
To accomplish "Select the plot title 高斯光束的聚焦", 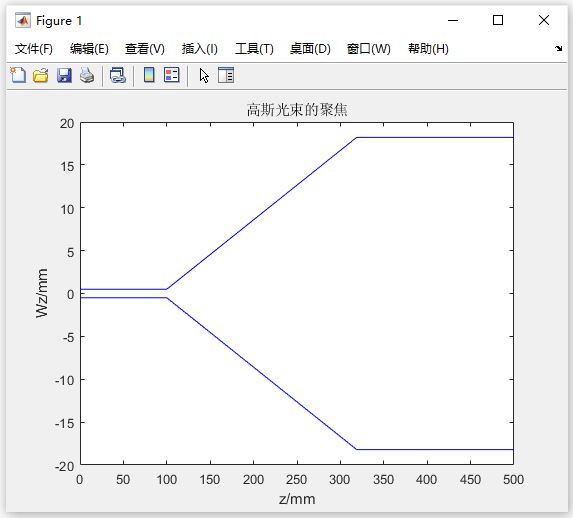I will (x=297, y=110).
